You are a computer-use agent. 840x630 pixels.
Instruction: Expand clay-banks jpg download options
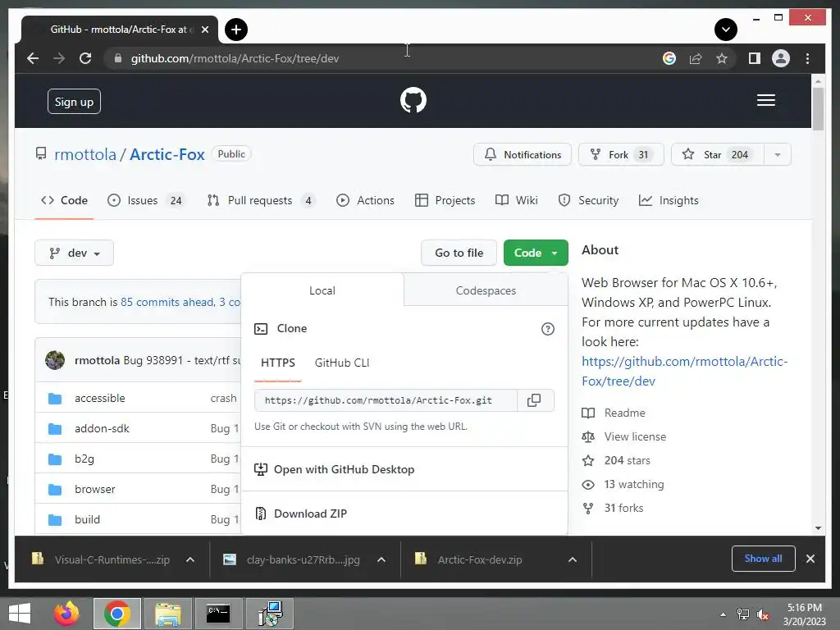[381, 559]
